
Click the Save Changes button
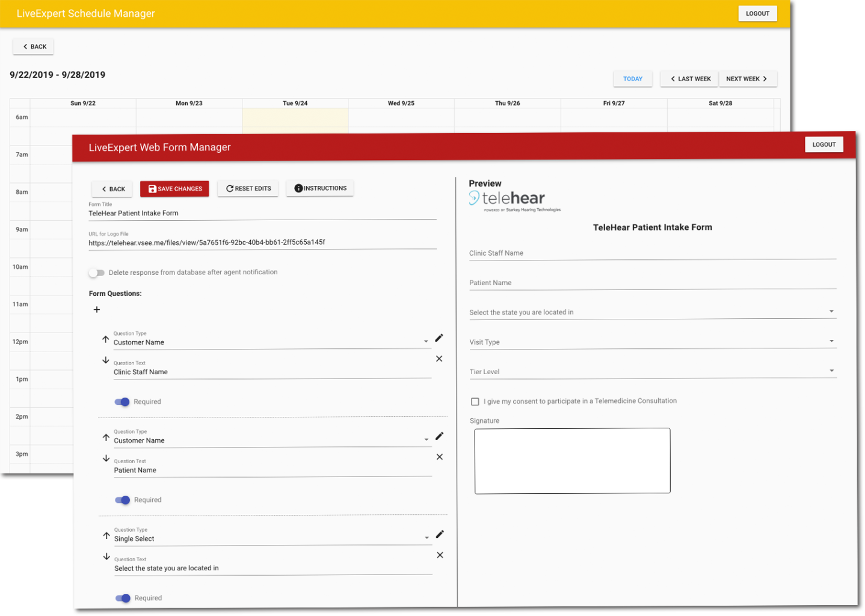[175, 189]
